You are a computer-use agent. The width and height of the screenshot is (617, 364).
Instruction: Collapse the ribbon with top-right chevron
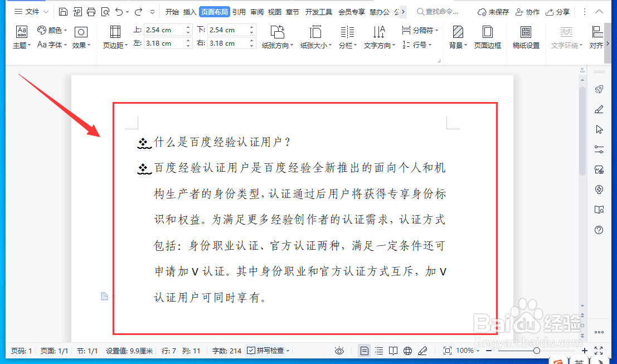point(599,12)
